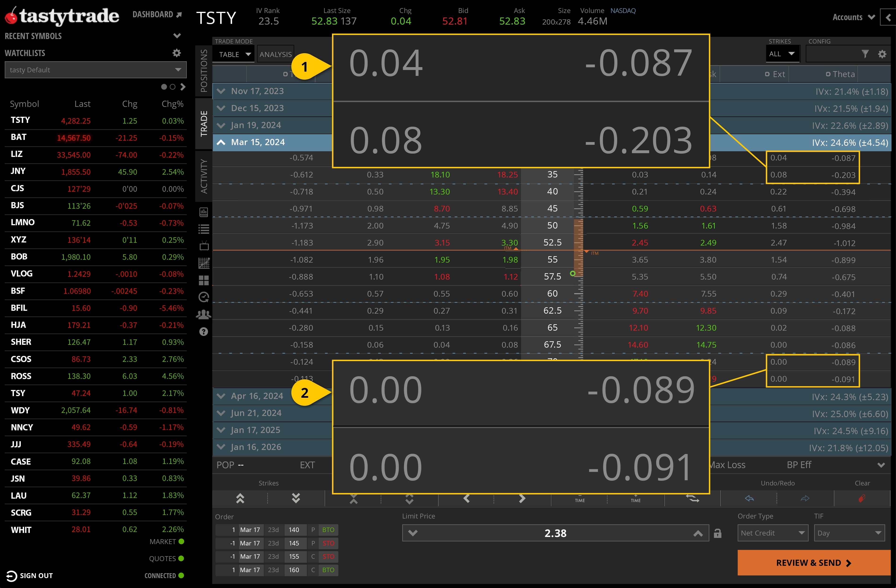Select the follow traders people icon

click(204, 314)
